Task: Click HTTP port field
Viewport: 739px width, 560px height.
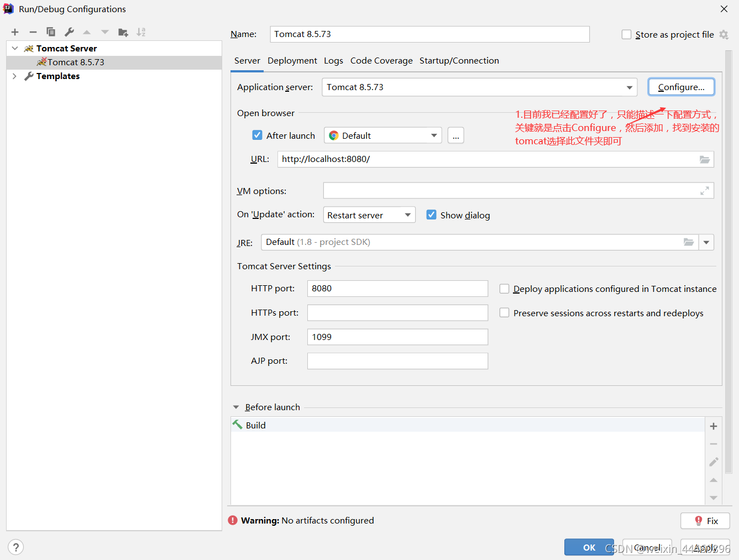Action: pos(397,289)
